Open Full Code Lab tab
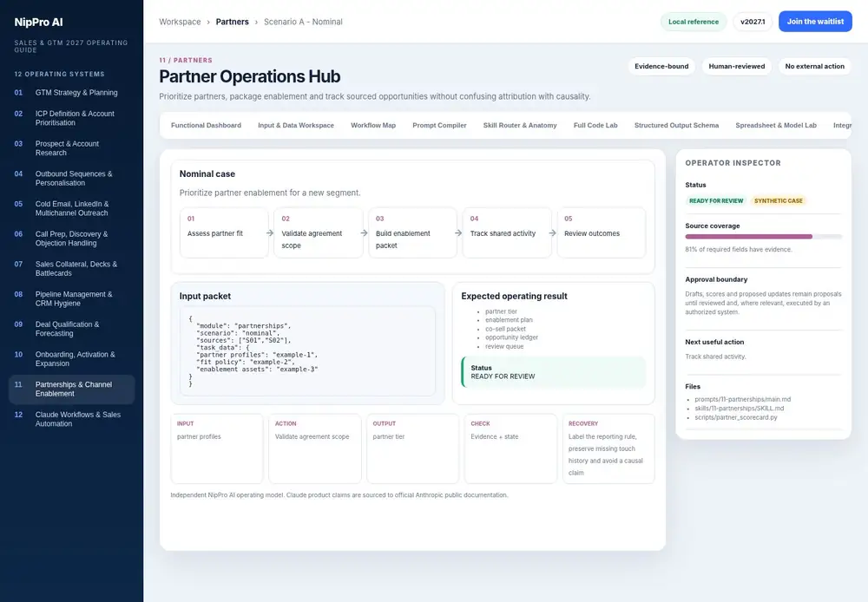868x602 pixels. (595, 126)
